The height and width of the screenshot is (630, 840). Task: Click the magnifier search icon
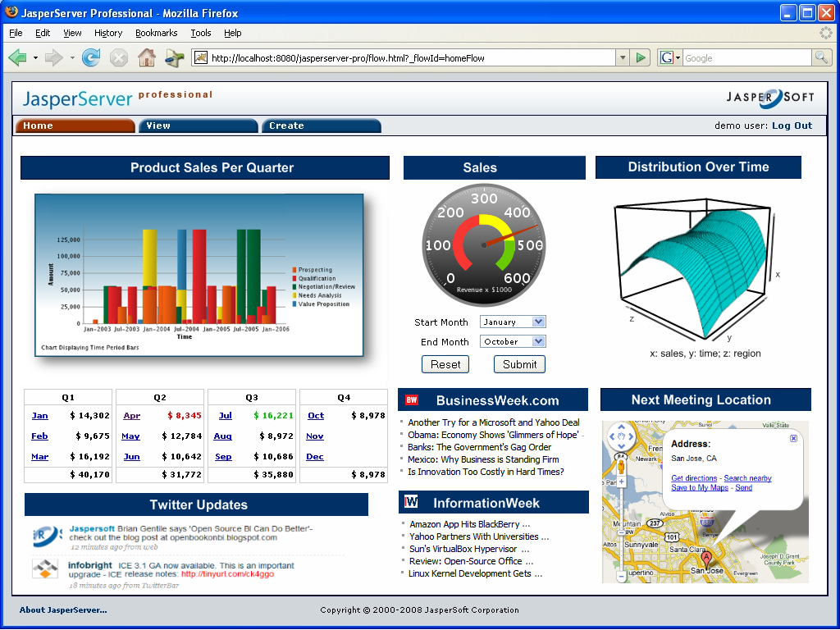pyautogui.click(x=820, y=57)
